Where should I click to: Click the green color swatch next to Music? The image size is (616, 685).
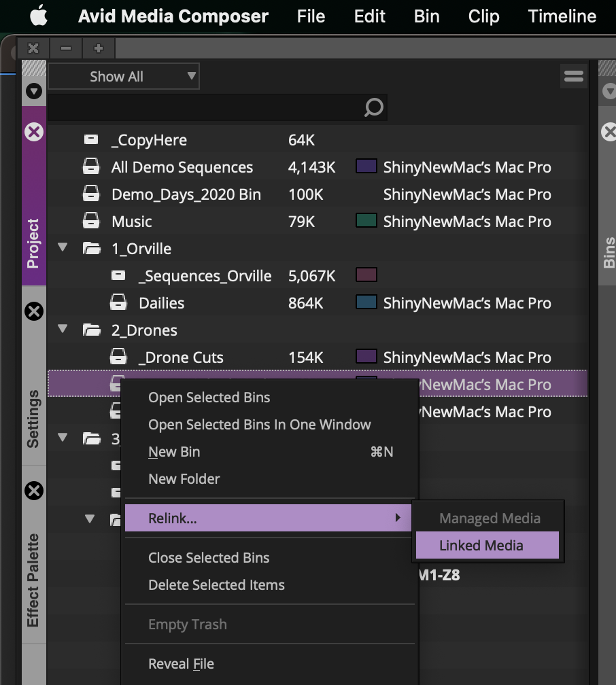[366, 221]
